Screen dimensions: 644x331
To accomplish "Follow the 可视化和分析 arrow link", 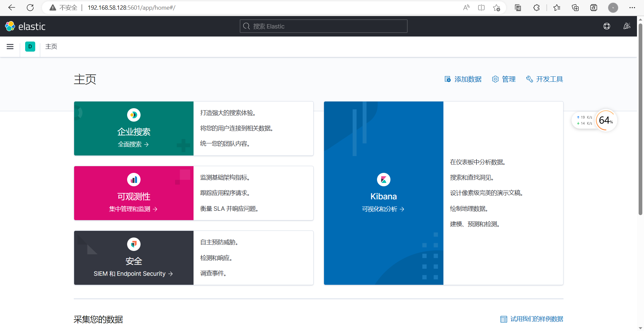I will [383, 209].
